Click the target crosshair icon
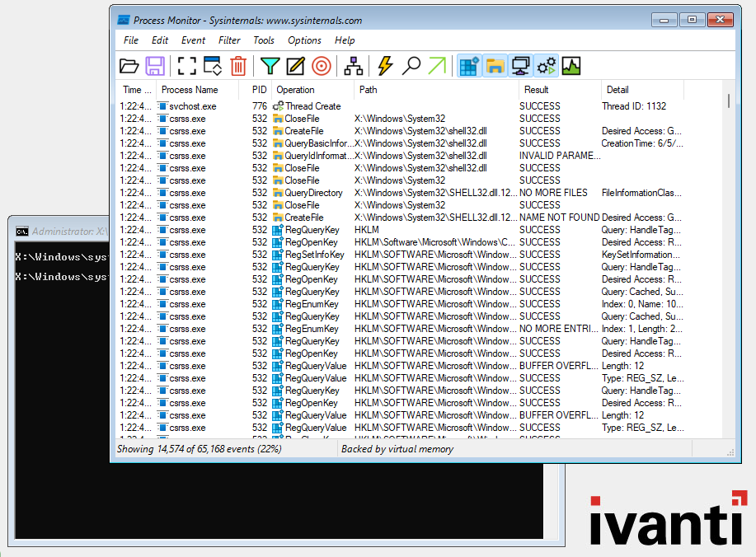 (x=321, y=66)
